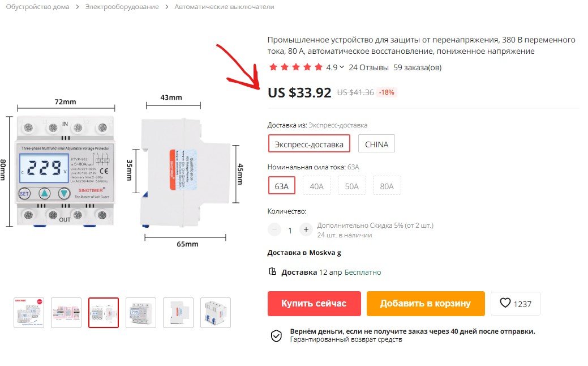
Task: Select the 40A current rating option
Action: (317, 186)
